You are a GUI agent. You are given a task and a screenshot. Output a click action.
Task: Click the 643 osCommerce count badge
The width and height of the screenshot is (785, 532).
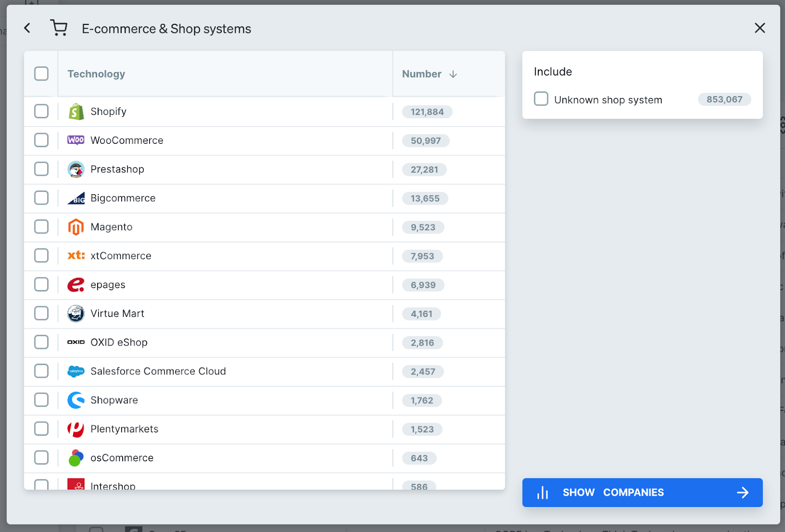[x=419, y=458]
